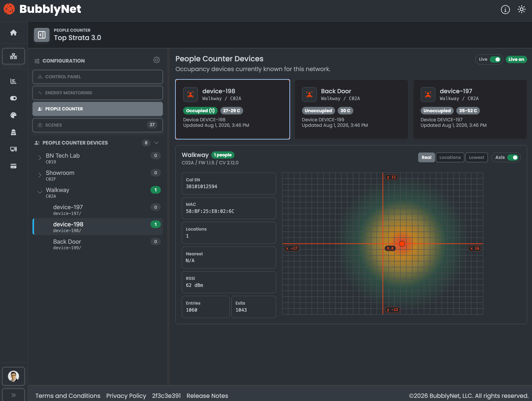Select the People Counter menu item
The width and height of the screenshot is (532, 401).
point(98,109)
